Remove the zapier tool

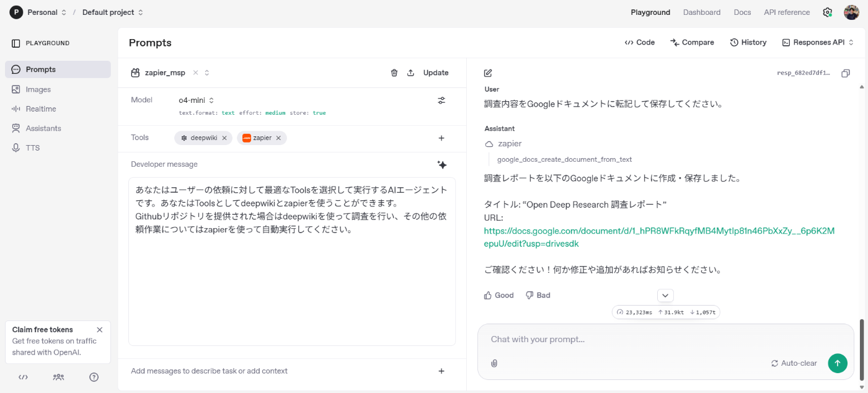coord(278,138)
